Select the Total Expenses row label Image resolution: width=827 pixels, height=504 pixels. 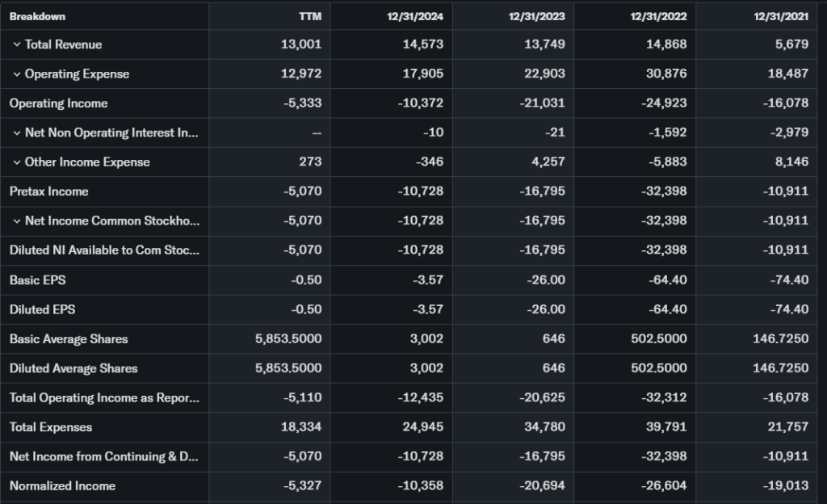51,427
